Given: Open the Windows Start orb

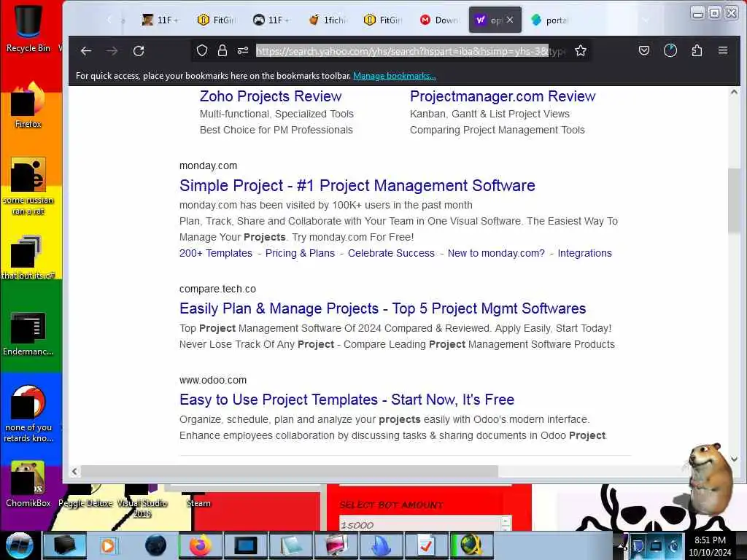Looking at the screenshot, I should 20,545.
